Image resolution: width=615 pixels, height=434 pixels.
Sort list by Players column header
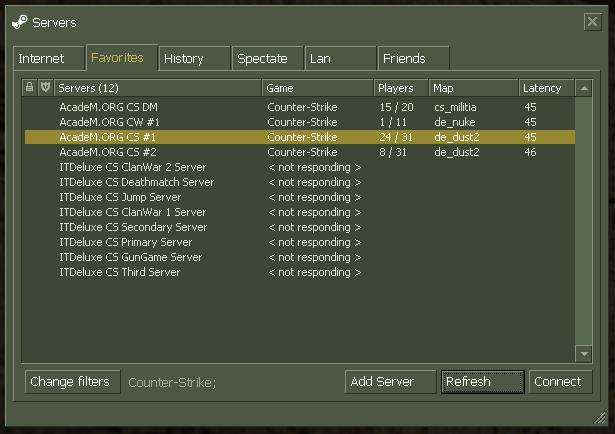401,88
